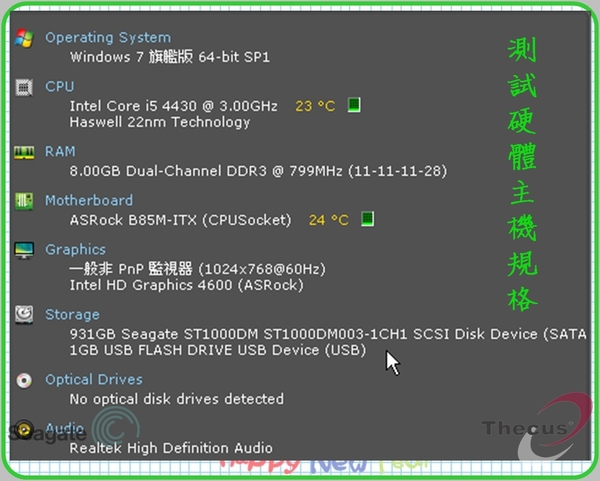Select '8.00GB Dual-Channel DDR3 @ 799MHz' line
Viewport: 600px width, 481px height.
258,171
